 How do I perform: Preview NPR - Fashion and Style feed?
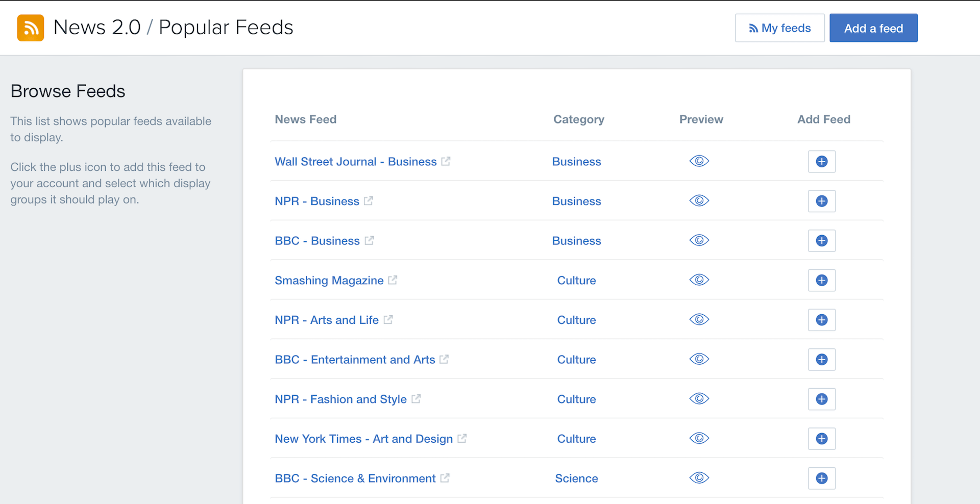coord(699,399)
